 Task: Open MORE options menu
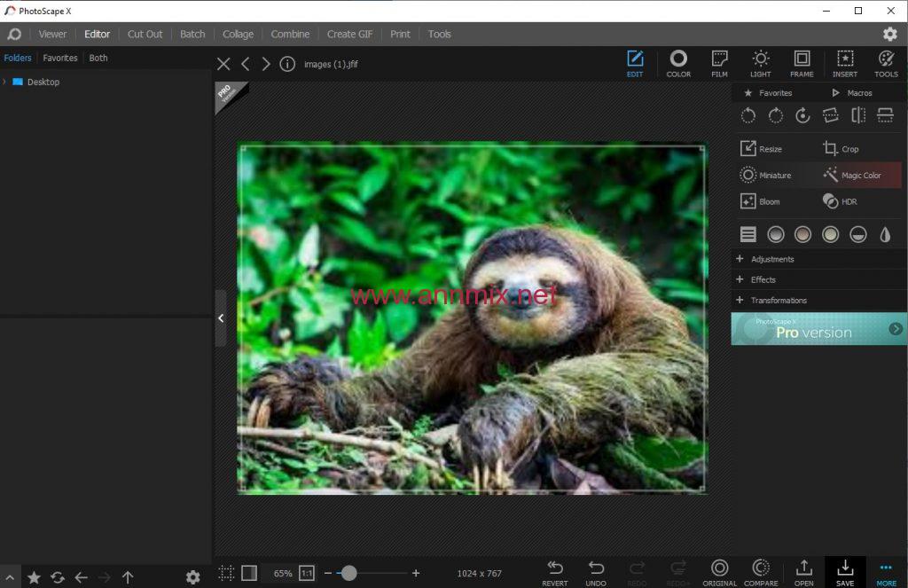(x=886, y=574)
